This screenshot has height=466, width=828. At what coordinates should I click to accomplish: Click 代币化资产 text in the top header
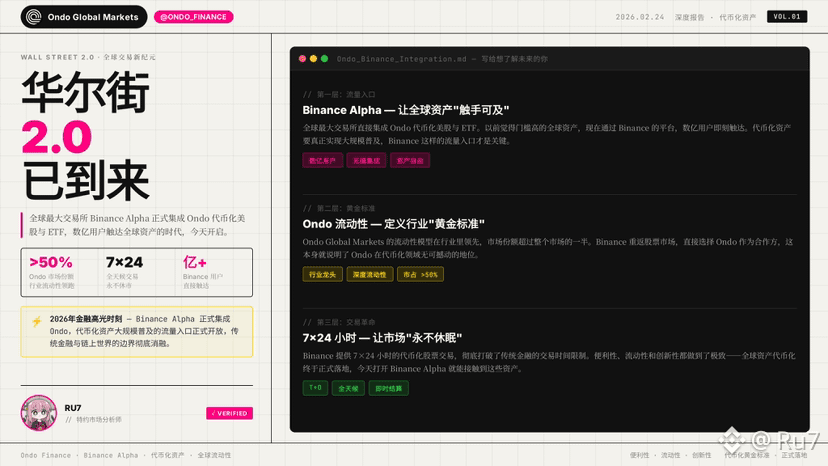click(737, 17)
